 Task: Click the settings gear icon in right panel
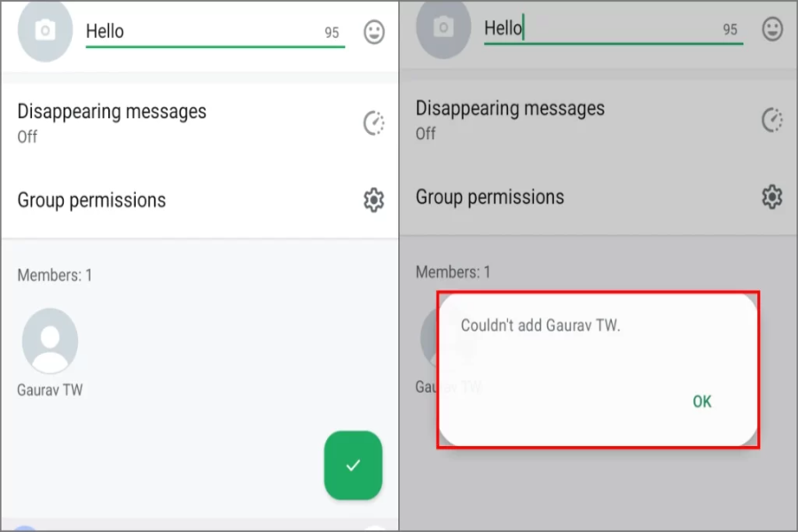tap(772, 197)
